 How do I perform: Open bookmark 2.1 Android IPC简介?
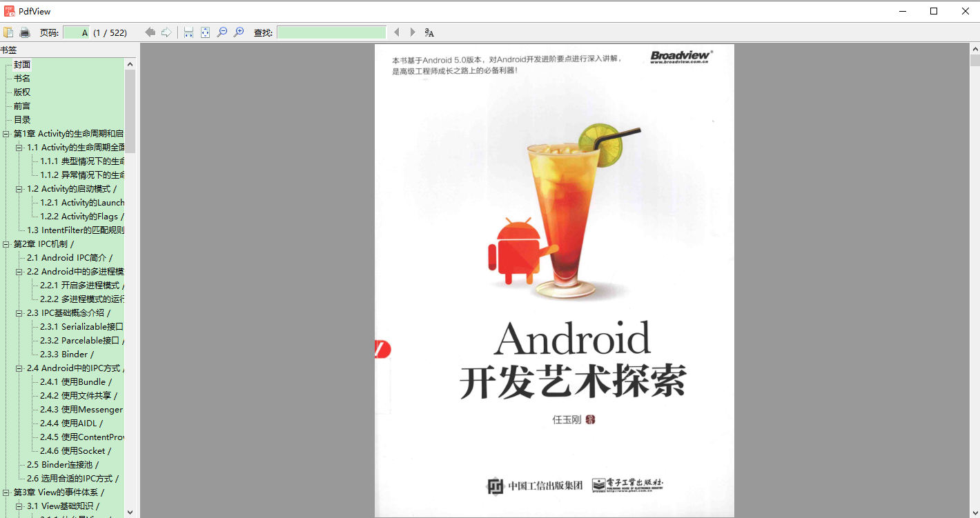coord(70,258)
